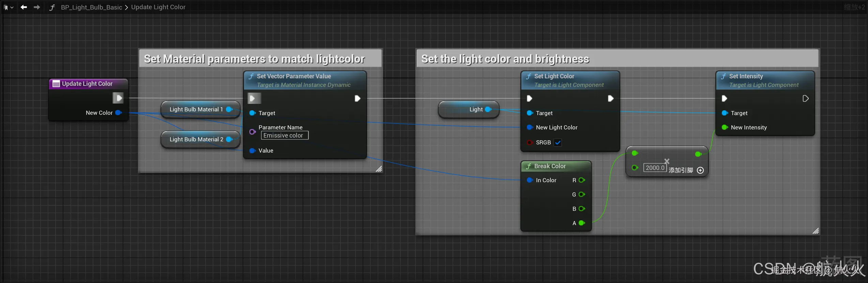The height and width of the screenshot is (283, 868).
Task: Click the G output pin on Break Color
Action: click(582, 194)
